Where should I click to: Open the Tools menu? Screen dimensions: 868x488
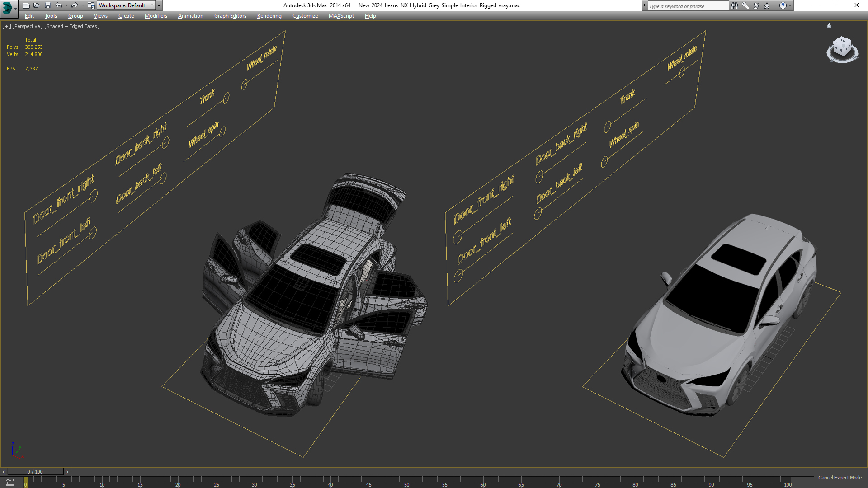[51, 16]
